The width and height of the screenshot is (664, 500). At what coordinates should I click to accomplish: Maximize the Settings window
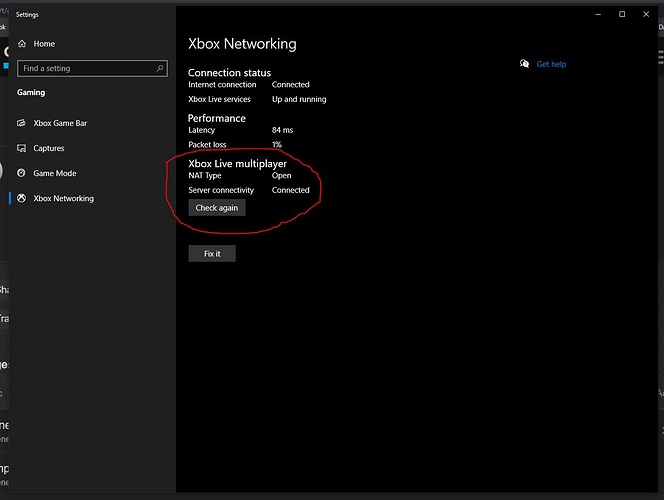[622, 14]
